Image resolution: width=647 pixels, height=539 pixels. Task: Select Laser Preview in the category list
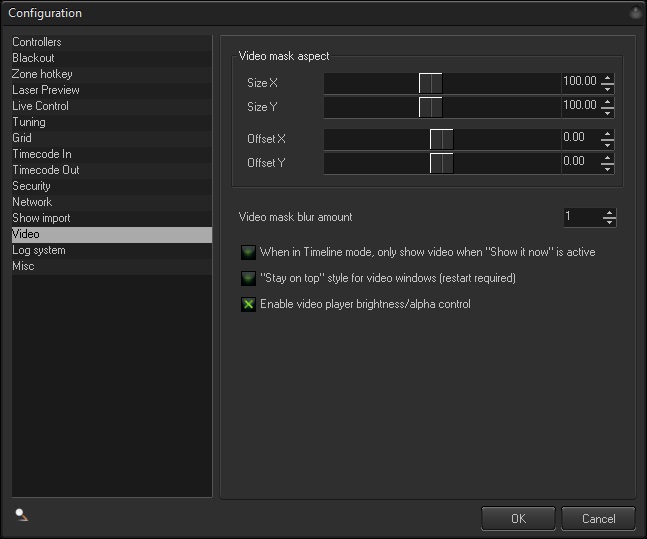pyautogui.click(x=46, y=90)
